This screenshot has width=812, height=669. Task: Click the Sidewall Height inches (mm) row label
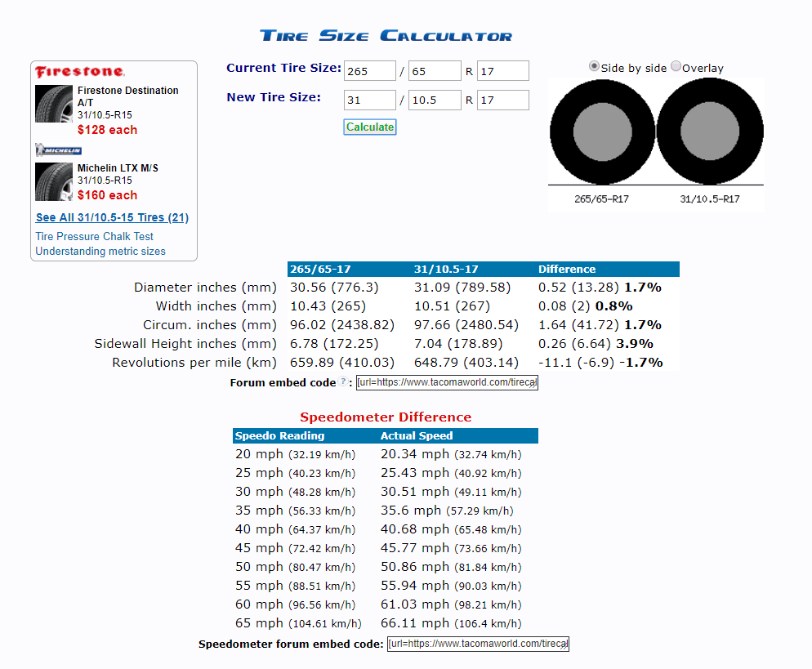tap(185, 344)
